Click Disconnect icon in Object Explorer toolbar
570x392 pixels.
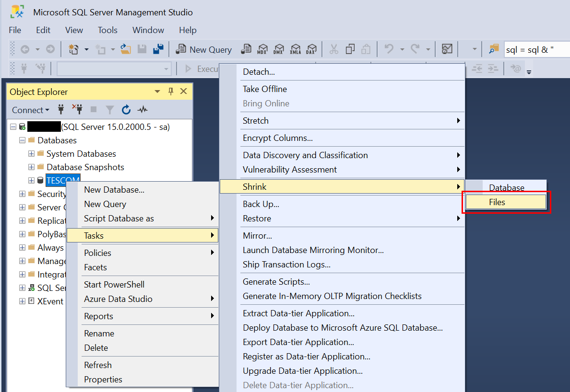tap(77, 109)
